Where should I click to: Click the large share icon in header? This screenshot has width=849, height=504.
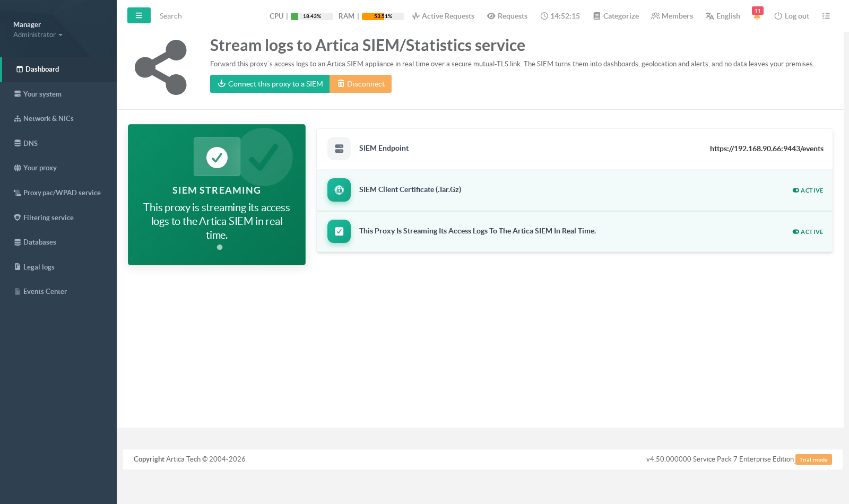click(x=161, y=67)
